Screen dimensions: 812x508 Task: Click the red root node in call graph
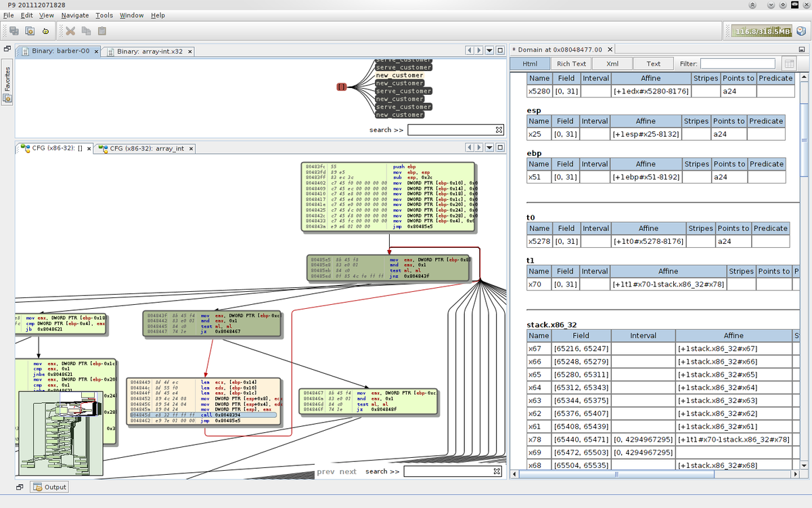pyautogui.click(x=342, y=87)
